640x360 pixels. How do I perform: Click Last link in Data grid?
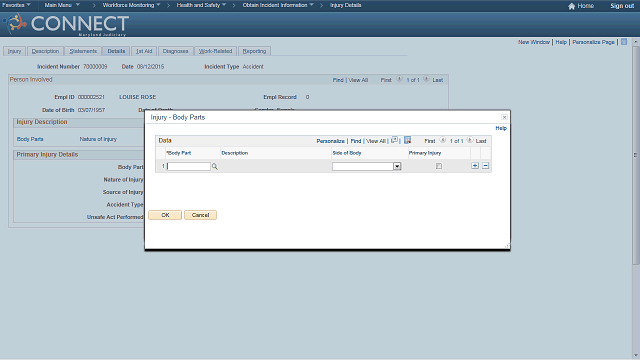tap(481, 141)
